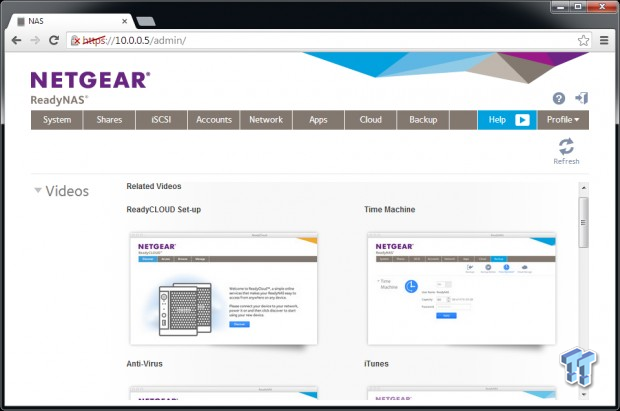Image resolution: width=620 pixels, height=411 pixels.
Task: Click the question mark help icon
Action: tap(558, 98)
